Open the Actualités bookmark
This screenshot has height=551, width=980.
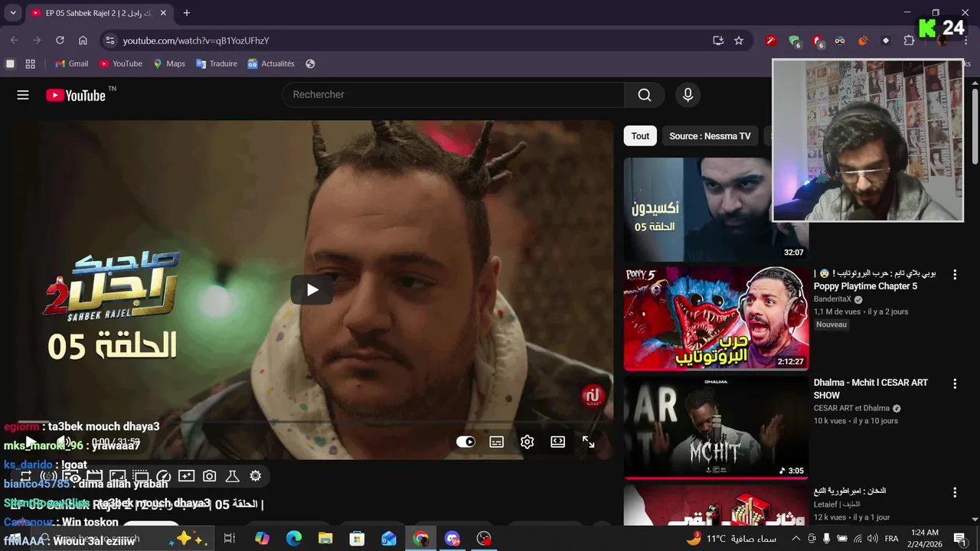[271, 64]
